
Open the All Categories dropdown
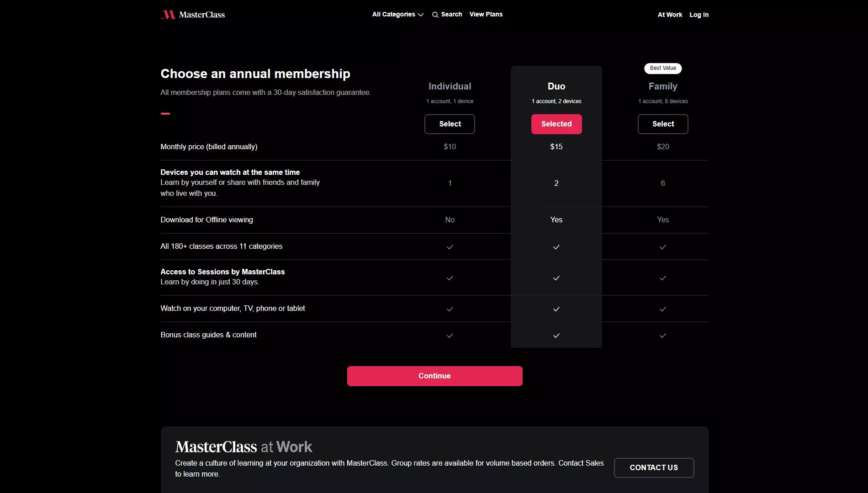tap(398, 14)
